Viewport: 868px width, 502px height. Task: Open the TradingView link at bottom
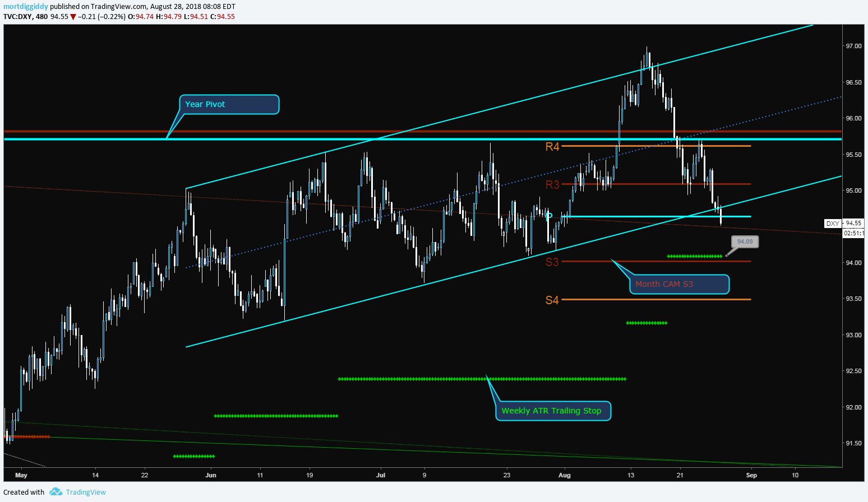coord(86,492)
